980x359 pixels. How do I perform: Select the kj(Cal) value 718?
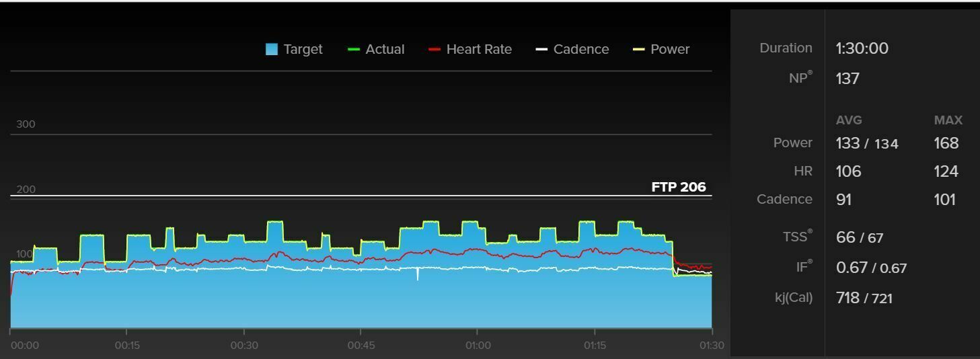(x=847, y=298)
